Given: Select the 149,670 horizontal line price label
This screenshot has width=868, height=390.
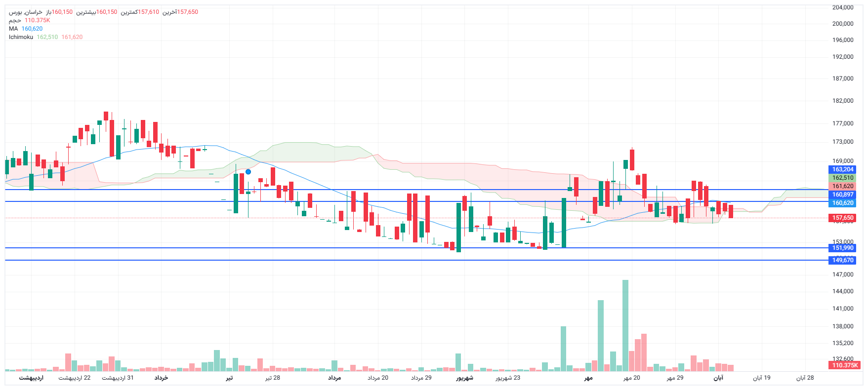Looking at the screenshot, I should [843, 260].
